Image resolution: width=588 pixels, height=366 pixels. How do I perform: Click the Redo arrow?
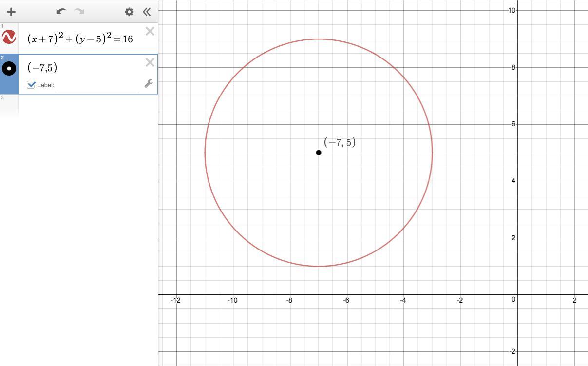(x=79, y=11)
